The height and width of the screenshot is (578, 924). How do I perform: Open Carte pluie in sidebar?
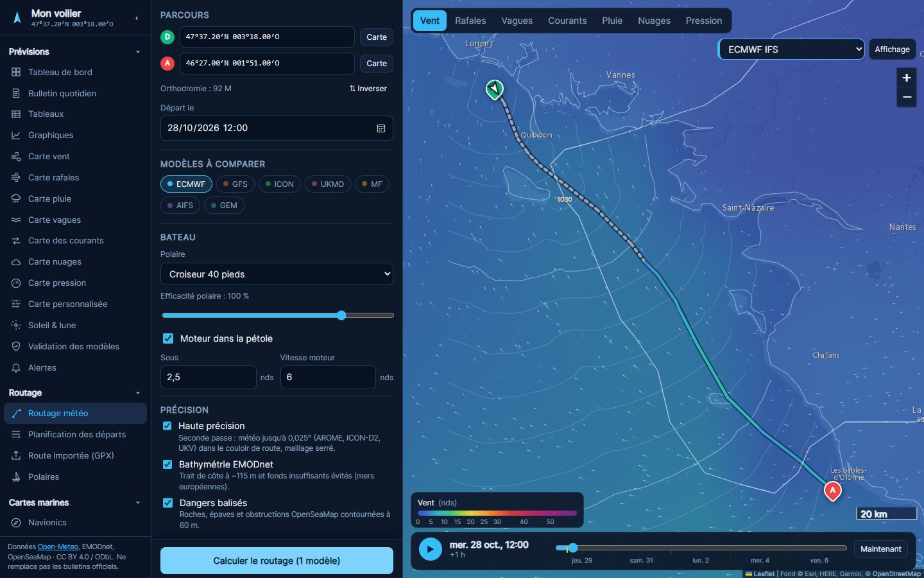(x=75, y=198)
